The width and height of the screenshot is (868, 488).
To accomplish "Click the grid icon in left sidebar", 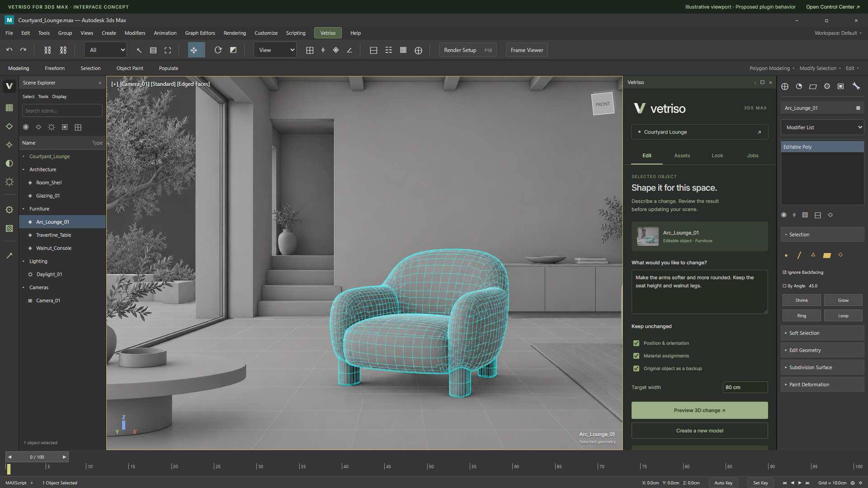I will pyautogui.click(x=9, y=108).
